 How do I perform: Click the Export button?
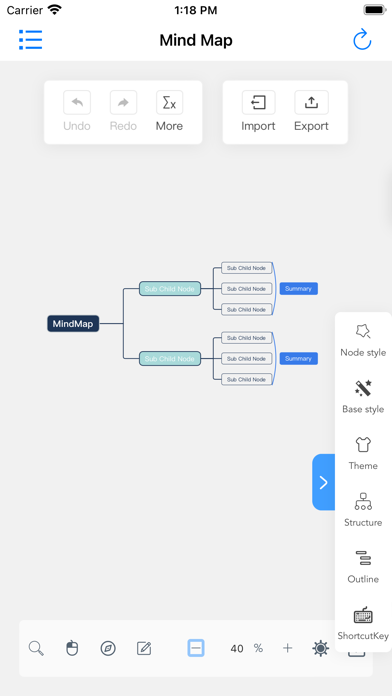311,111
